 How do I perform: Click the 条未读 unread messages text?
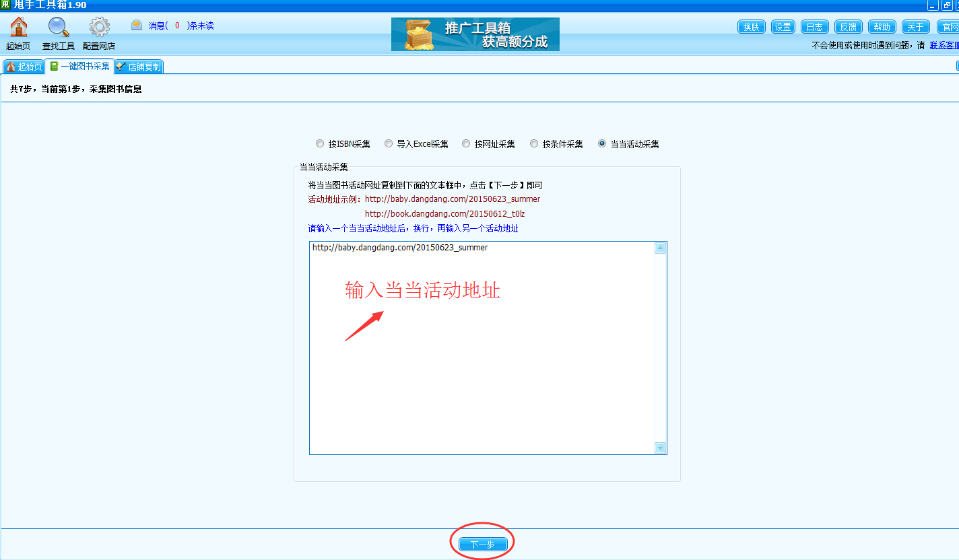point(201,26)
